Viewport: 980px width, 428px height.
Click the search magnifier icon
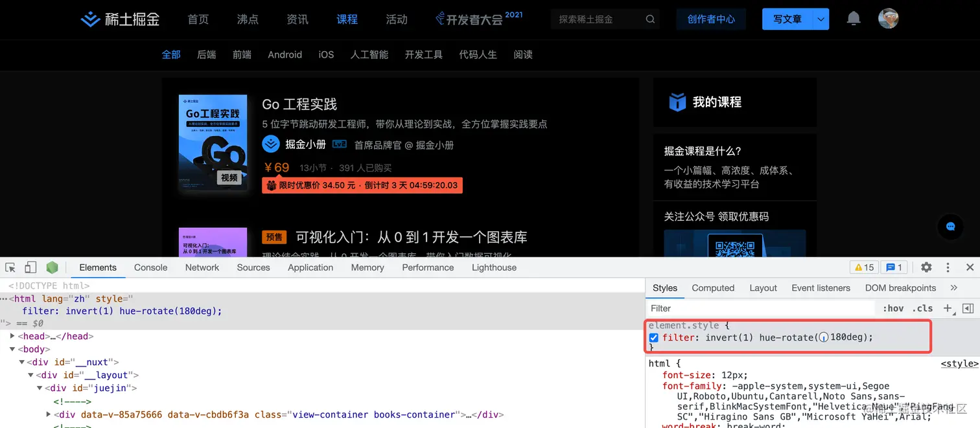click(650, 19)
